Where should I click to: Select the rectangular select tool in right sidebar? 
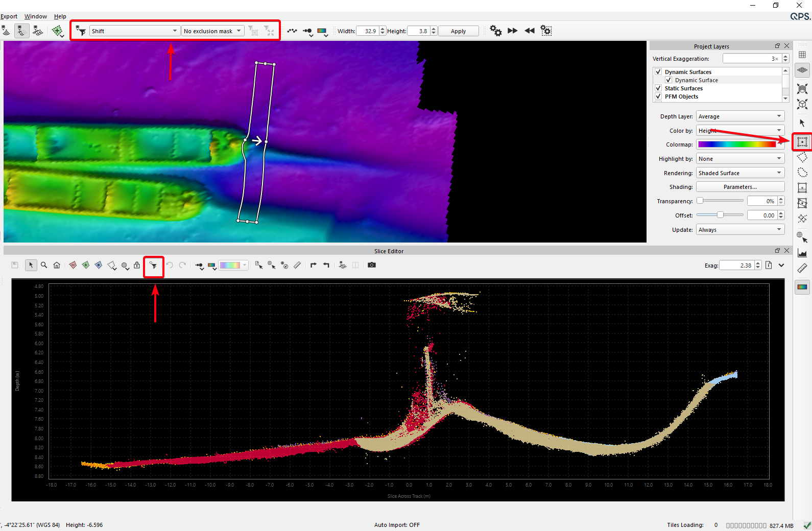pyautogui.click(x=802, y=142)
